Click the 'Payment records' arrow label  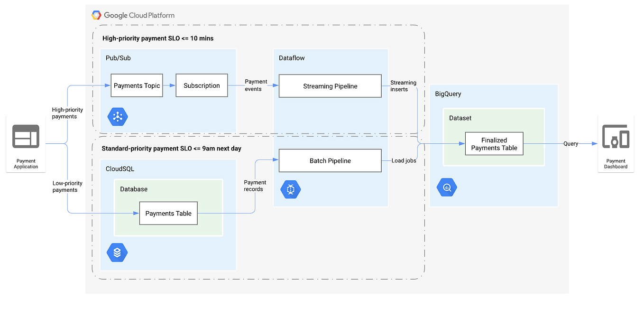tap(255, 186)
